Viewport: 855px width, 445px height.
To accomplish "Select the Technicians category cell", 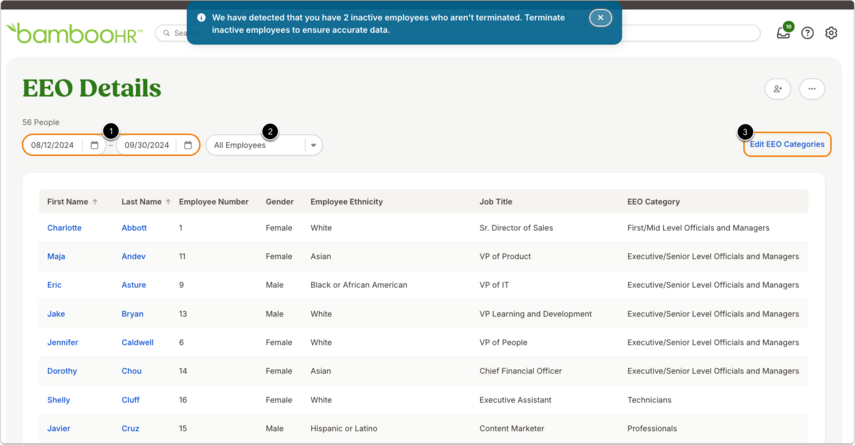I will point(649,400).
